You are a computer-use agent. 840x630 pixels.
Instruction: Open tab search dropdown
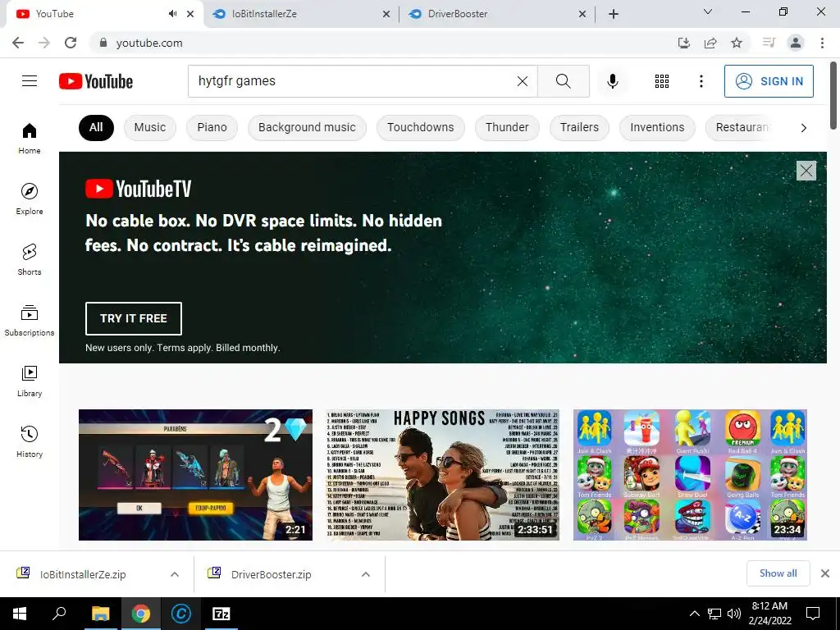708,11
